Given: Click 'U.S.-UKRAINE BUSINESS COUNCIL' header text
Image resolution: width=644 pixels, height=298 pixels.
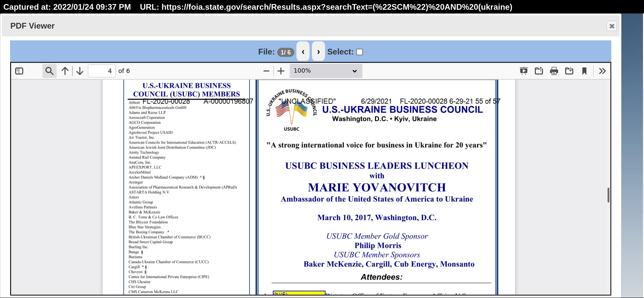Looking at the screenshot, I should pyautogui.click(x=402, y=110).
